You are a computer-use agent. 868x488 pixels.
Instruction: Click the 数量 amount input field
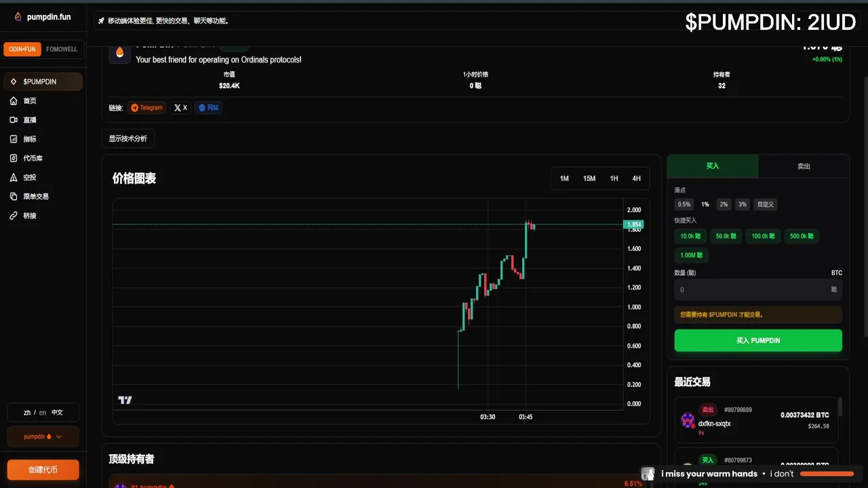[x=758, y=289]
